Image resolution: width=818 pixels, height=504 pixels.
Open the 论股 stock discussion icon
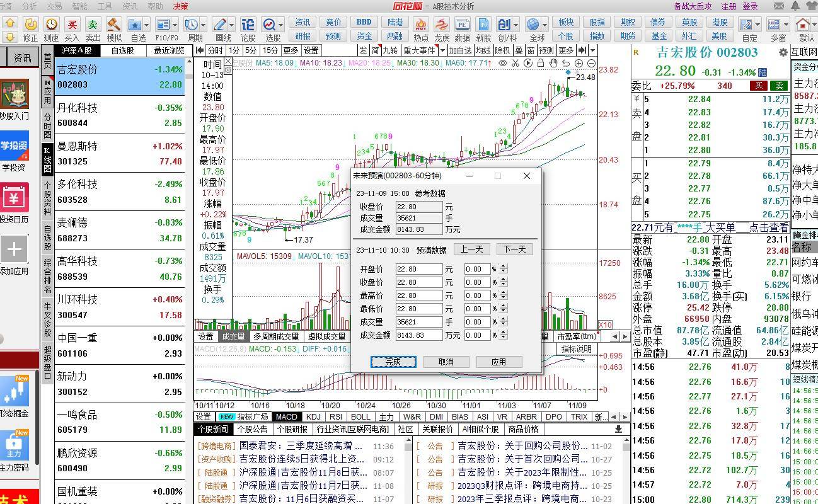[248, 24]
